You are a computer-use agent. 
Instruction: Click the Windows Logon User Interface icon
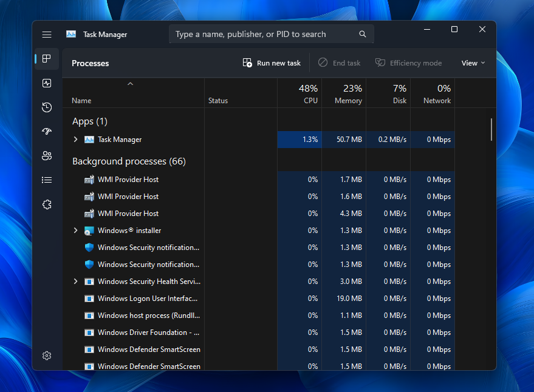pyautogui.click(x=89, y=299)
